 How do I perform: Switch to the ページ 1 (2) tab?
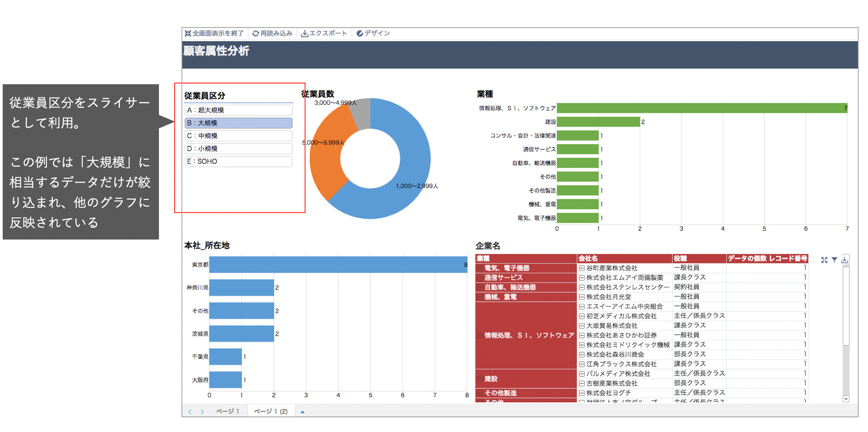[271, 411]
